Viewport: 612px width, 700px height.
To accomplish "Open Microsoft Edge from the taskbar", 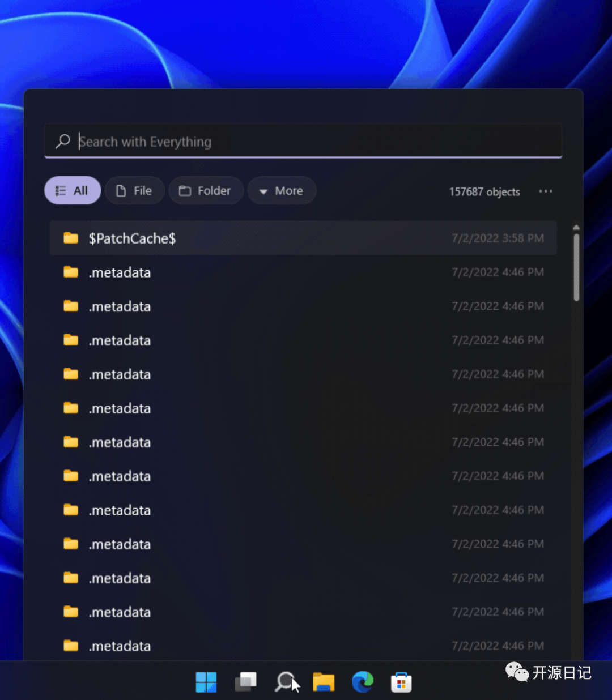I will (363, 682).
